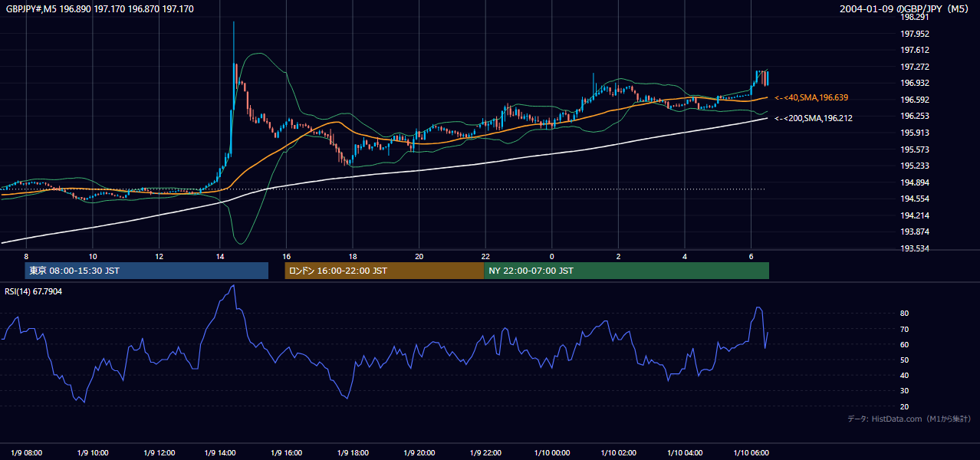
Task: Click price axis value 195.573
Action: point(916,149)
